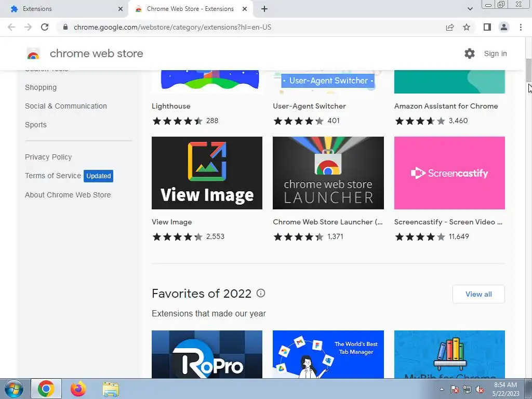532x399 pixels.
Task: Open The World's Best Tab Manager thumbnail
Action: coord(328,354)
